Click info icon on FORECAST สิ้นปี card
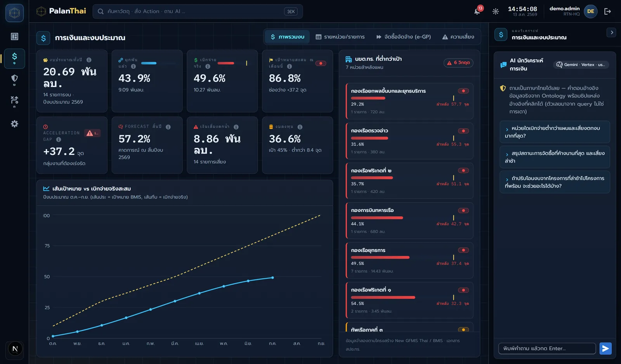The height and width of the screenshot is (364, 621). point(168,127)
